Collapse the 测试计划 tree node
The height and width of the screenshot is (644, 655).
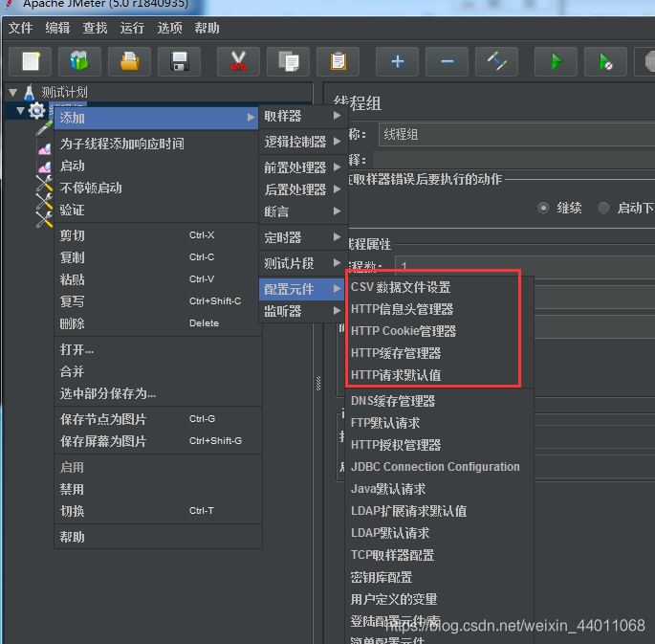pos(13,93)
